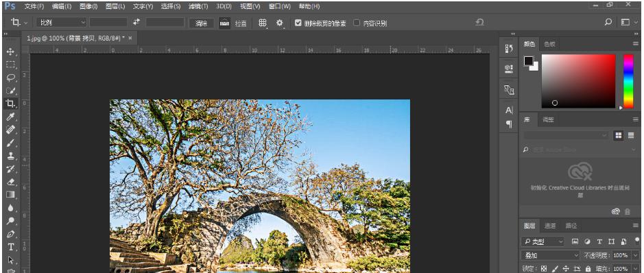Open the Properties panel icon
The width and height of the screenshot is (644, 273).
pos(509,69)
